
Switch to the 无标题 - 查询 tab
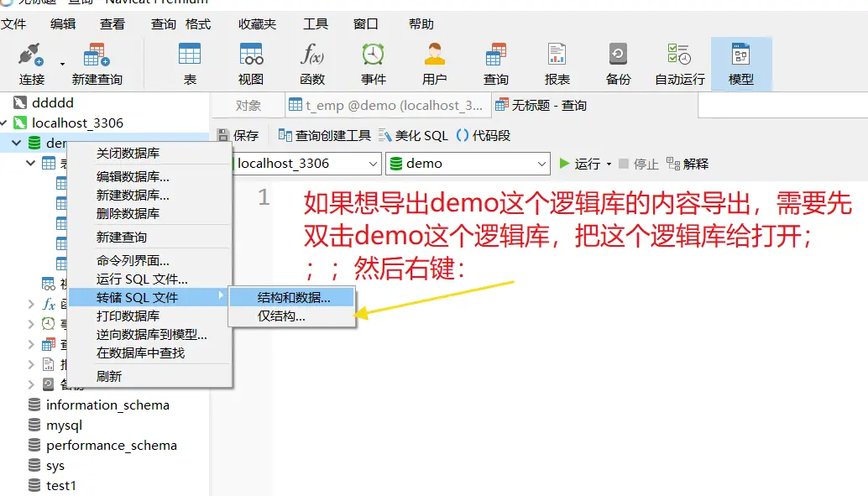pos(595,105)
